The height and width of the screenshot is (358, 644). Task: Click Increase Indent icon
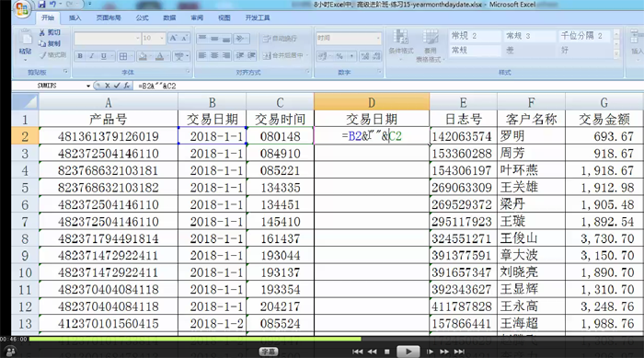(251, 55)
